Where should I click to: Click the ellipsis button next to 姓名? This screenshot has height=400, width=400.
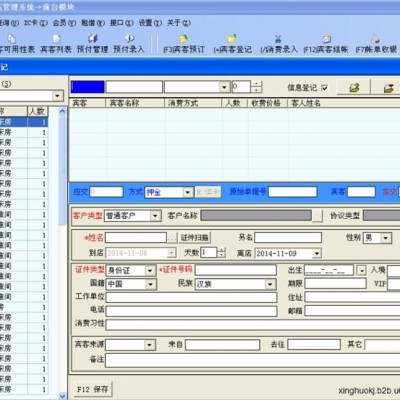[x=172, y=238]
